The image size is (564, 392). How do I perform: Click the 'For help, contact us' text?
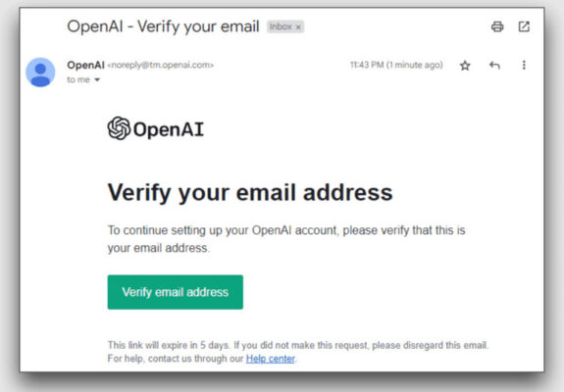(x=176, y=359)
